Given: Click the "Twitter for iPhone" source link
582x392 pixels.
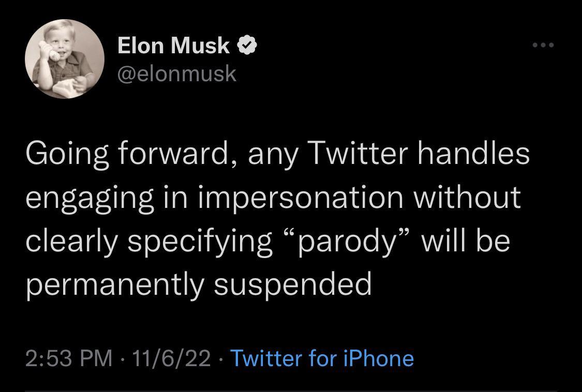Looking at the screenshot, I should pyautogui.click(x=322, y=358).
